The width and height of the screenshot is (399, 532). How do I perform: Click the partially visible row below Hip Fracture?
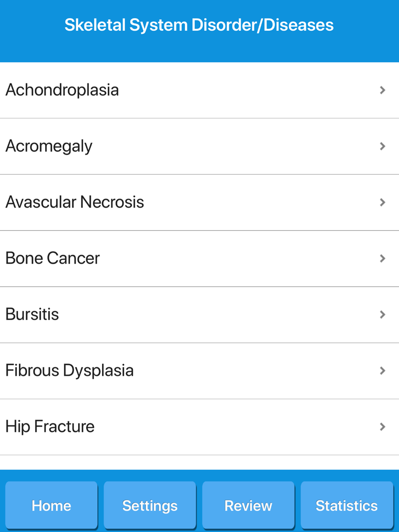click(199, 463)
